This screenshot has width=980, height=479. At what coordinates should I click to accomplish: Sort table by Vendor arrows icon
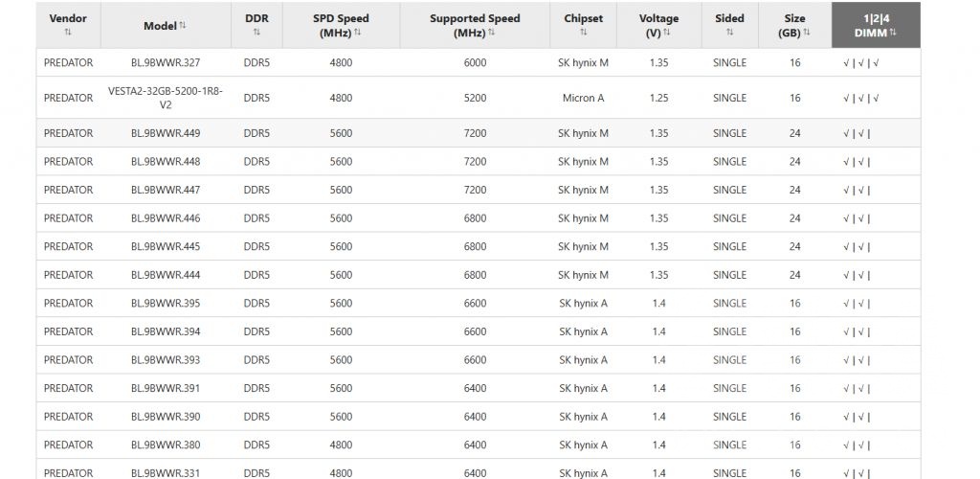[x=68, y=33]
